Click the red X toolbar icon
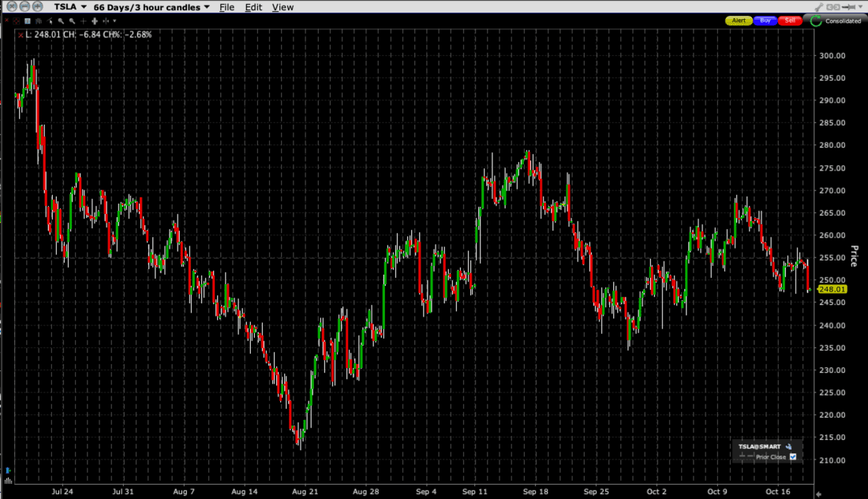 pyautogui.click(x=6, y=21)
